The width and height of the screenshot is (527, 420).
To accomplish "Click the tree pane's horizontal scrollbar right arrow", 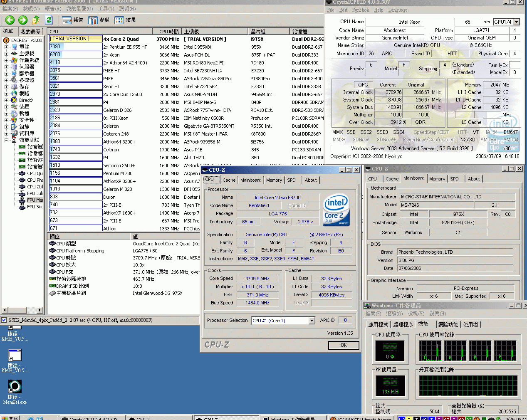I will [x=40, y=310].
